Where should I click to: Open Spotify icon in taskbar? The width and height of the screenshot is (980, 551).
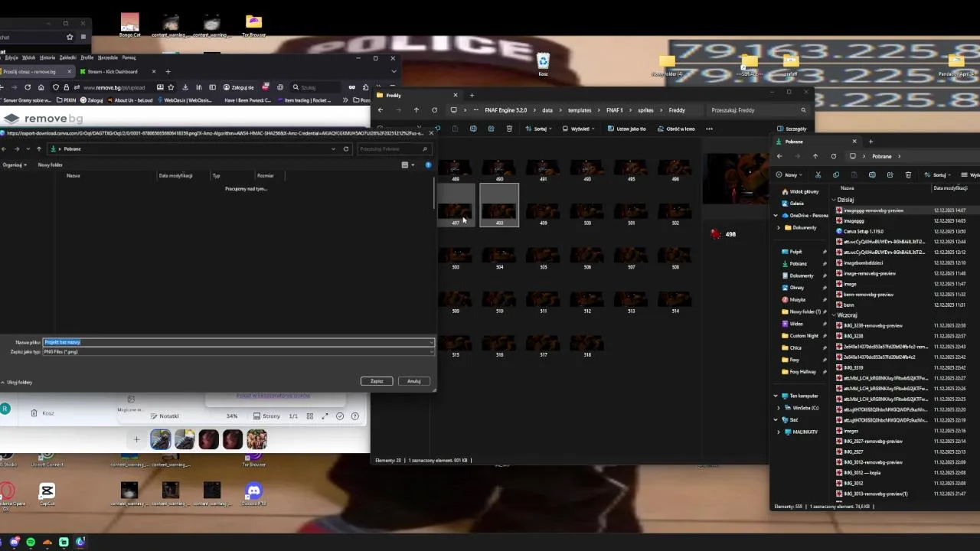click(x=31, y=542)
